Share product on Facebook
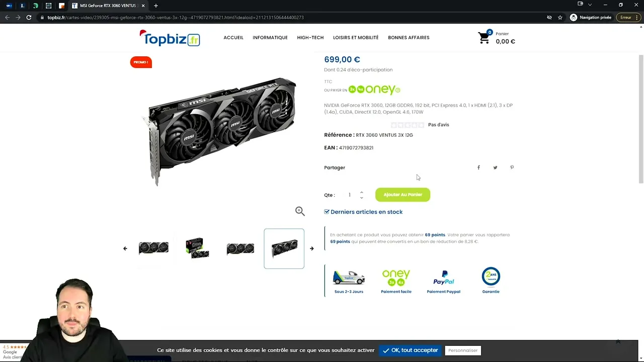The width and height of the screenshot is (644, 362). tap(478, 167)
